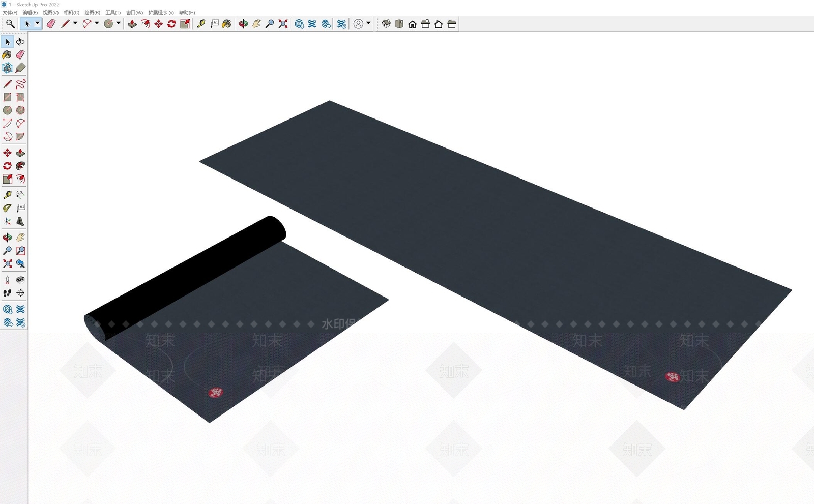Image resolution: width=814 pixels, height=504 pixels.
Task: Open the user account dropdown arrow
Action: (368, 23)
